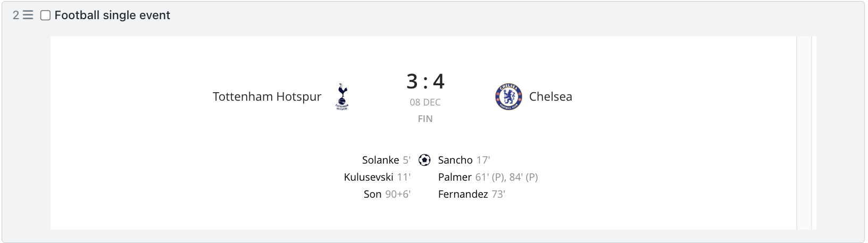This screenshot has height=243, width=868.
Task: Tick the Football single event checkbox
Action: click(x=46, y=15)
